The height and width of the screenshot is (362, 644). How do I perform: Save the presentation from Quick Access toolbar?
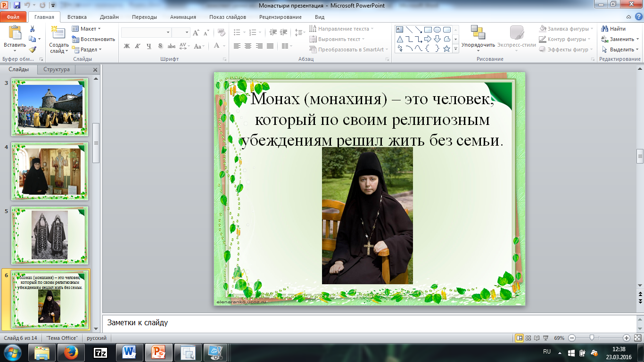point(17,5)
